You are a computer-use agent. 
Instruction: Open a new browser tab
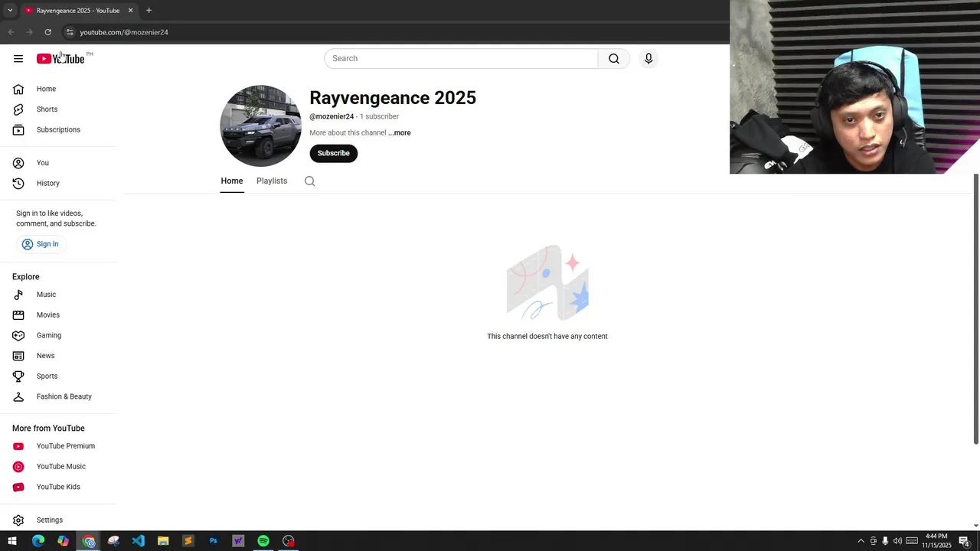pos(149,11)
